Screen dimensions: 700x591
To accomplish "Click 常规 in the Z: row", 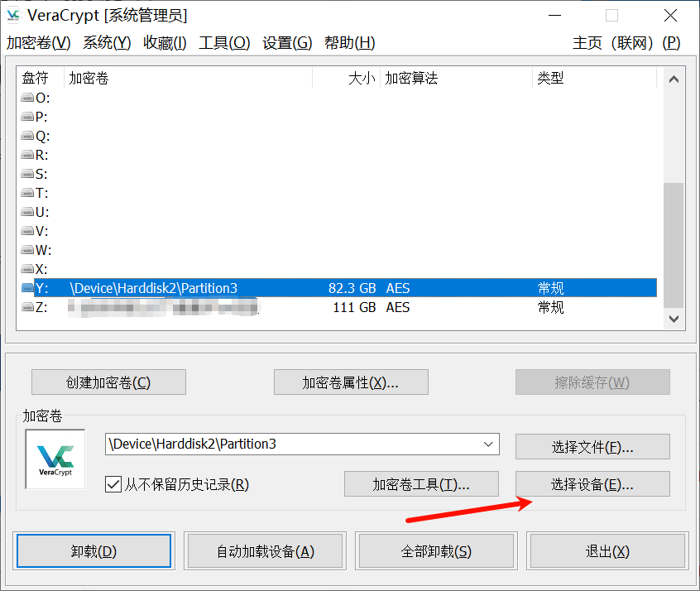I will [550, 307].
